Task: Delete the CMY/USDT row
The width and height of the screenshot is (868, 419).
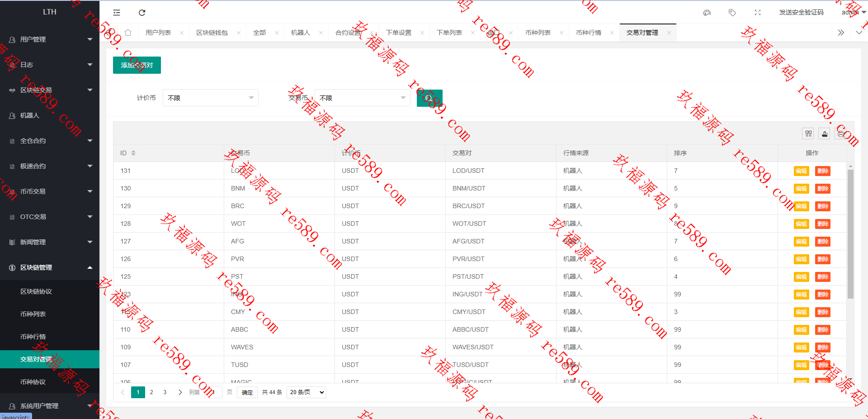Action: (823, 312)
